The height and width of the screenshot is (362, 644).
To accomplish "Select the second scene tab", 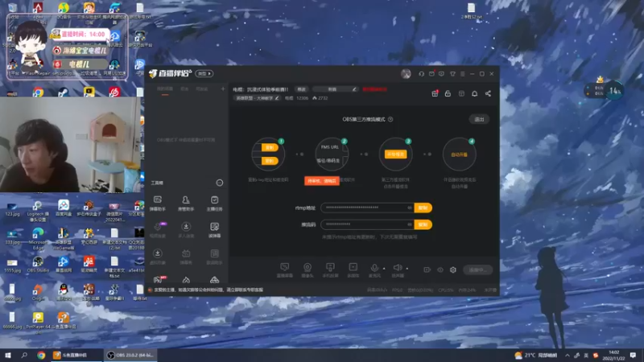I will pyautogui.click(x=184, y=89).
